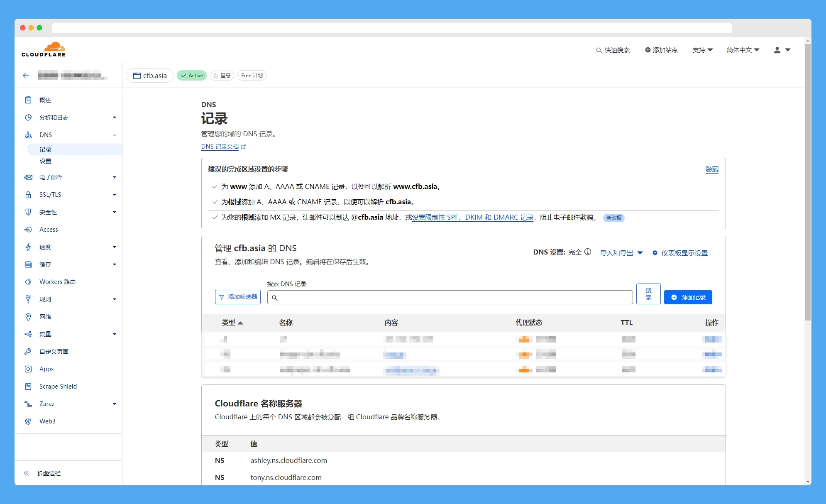The image size is (826, 504).
Task: Click the Workers Routes icon
Action: (28, 282)
